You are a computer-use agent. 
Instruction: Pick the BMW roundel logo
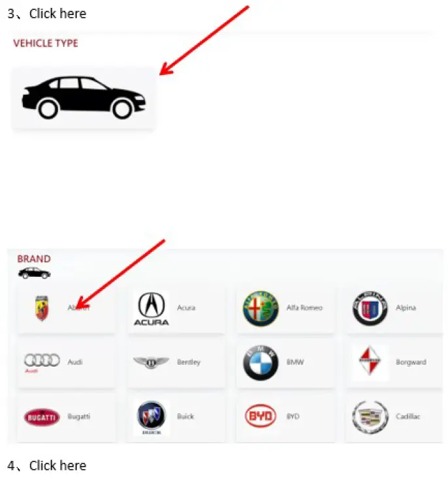tap(261, 362)
